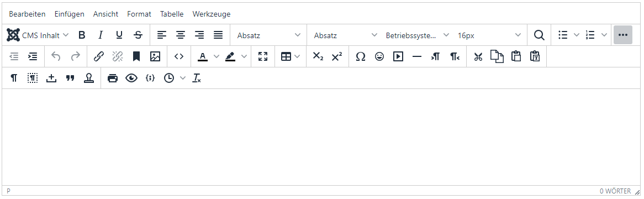Toggle strikethrough formatting
644x199 pixels.
[x=138, y=35]
